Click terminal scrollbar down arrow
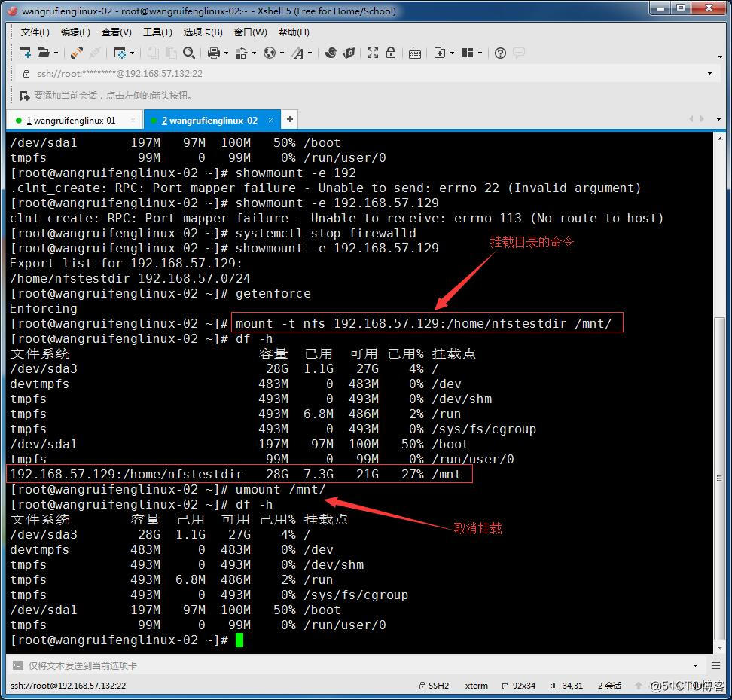Screen dimensions: 732x700 tap(719, 648)
